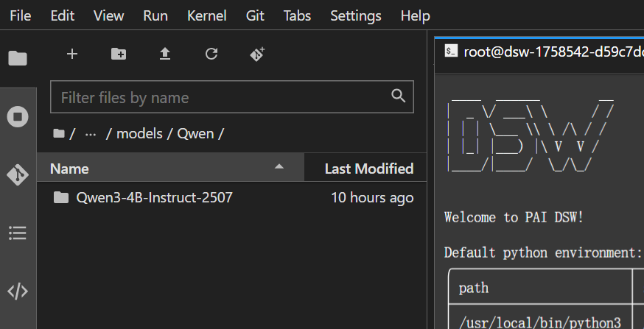
Task: Open the Kernel menu
Action: pyautogui.click(x=206, y=15)
